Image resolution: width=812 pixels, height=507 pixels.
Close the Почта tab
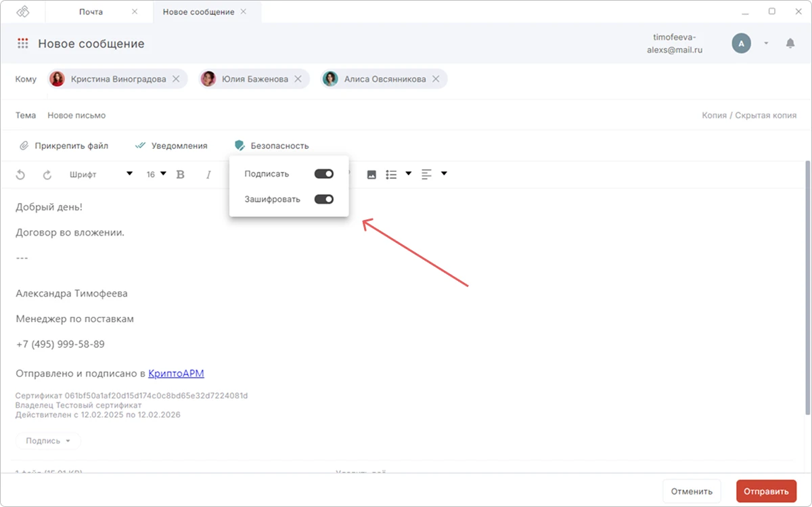[134, 12]
